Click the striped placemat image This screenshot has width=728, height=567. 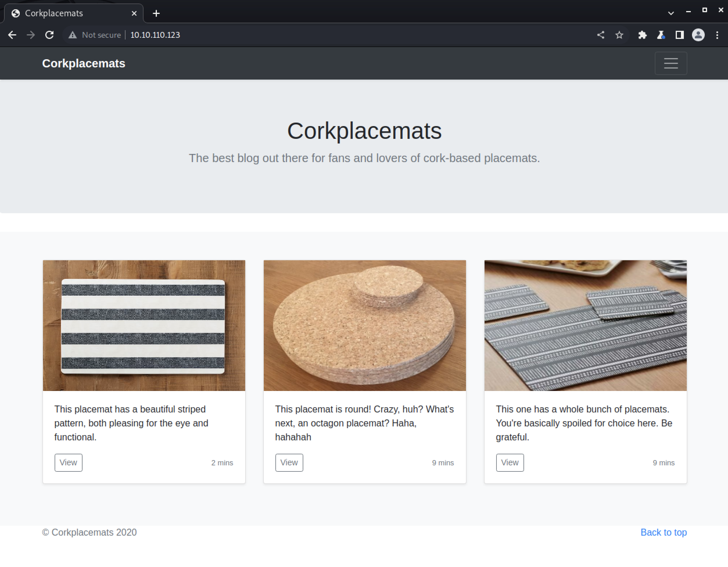(144, 326)
